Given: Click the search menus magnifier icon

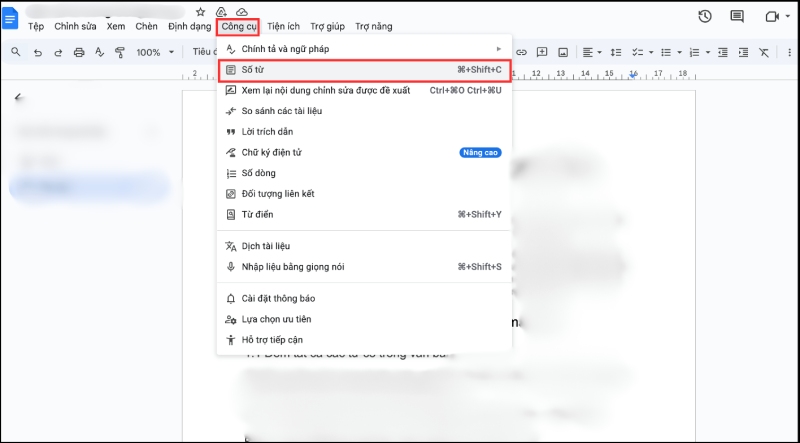Looking at the screenshot, I should coord(16,52).
